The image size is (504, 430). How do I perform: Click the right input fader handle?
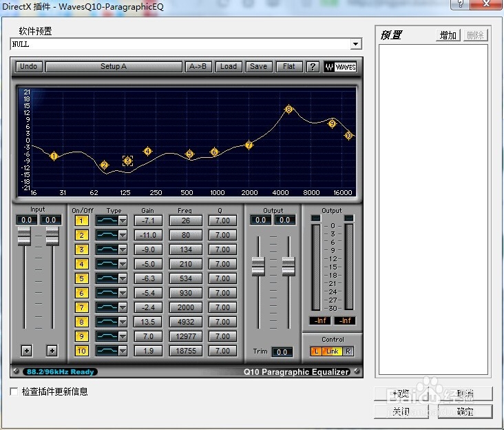52,236
